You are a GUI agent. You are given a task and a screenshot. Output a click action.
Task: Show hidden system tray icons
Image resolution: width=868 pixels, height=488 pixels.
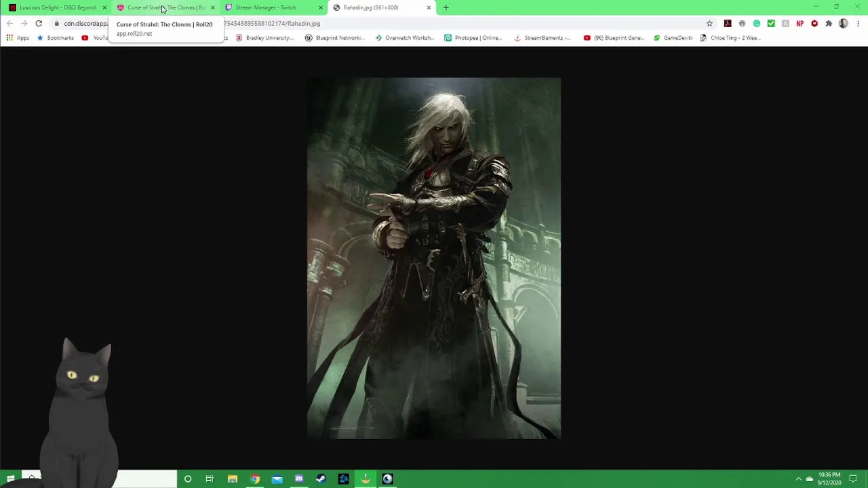pyautogui.click(x=798, y=479)
